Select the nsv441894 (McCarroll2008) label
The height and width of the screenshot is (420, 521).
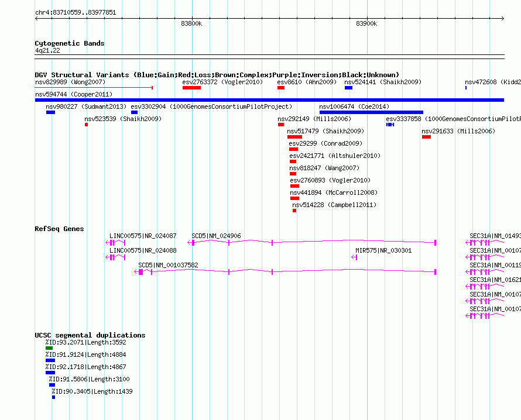[x=334, y=192]
